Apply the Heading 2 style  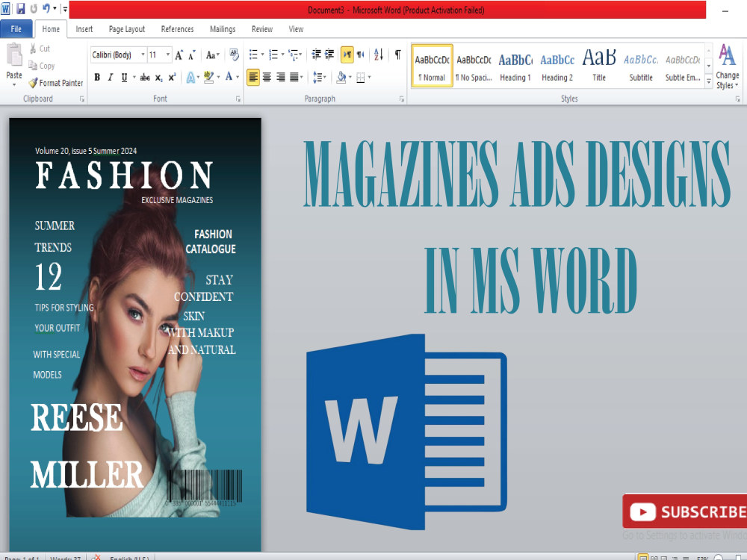pos(557,66)
